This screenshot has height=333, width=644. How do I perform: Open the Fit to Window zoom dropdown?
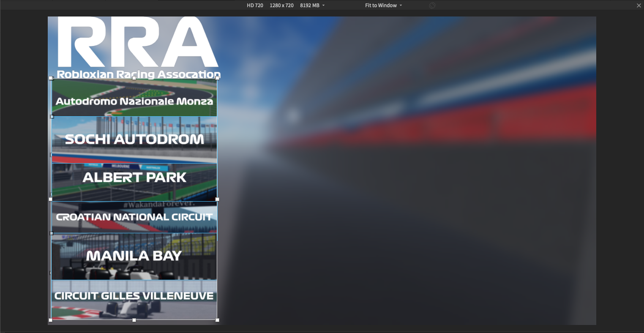pyautogui.click(x=383, y=5)
